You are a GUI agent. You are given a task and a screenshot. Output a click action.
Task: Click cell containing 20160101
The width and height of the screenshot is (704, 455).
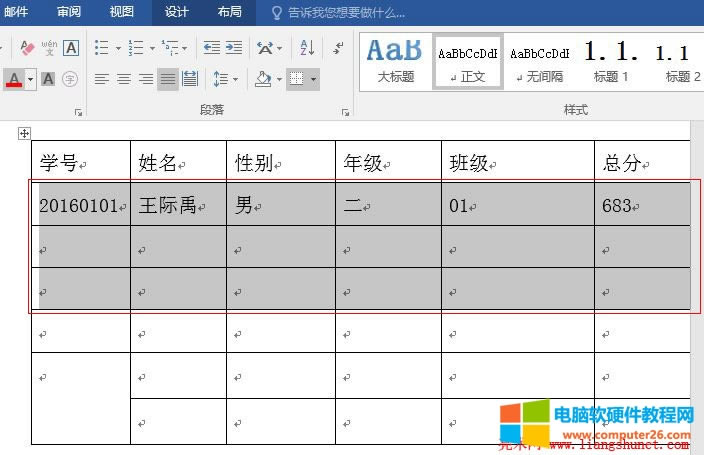[x=81, y=203]
